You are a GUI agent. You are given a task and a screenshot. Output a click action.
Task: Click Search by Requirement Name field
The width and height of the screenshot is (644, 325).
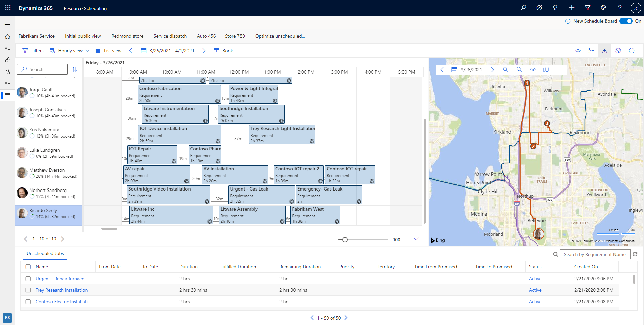click(x=595, y=254)
